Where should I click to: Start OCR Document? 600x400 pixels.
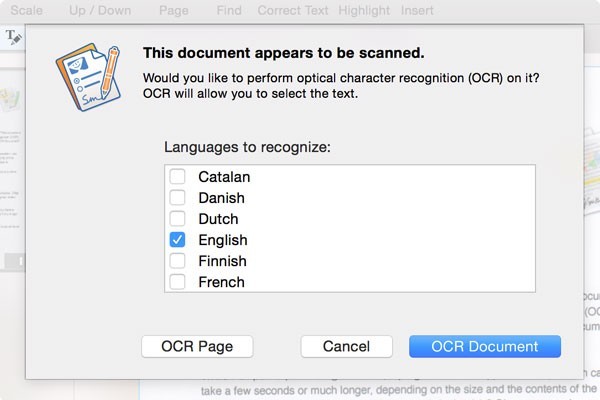click(485, 346)
